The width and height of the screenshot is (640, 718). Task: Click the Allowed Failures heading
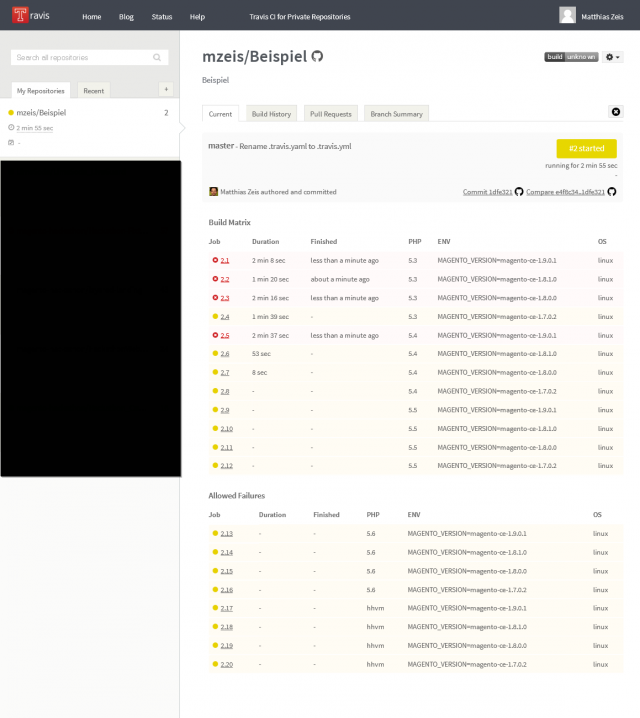[x=237, y=495]
